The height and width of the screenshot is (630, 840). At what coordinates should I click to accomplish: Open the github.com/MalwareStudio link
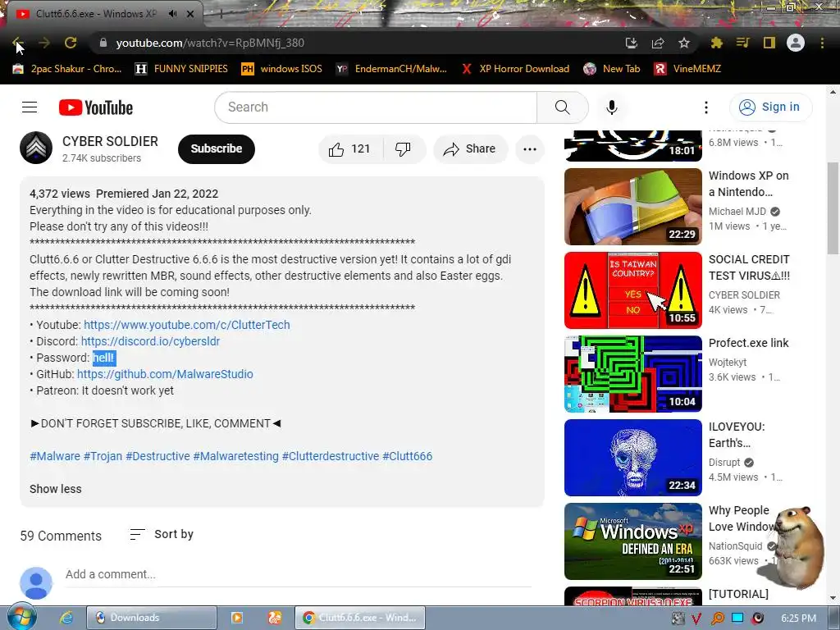pos(165,374)
